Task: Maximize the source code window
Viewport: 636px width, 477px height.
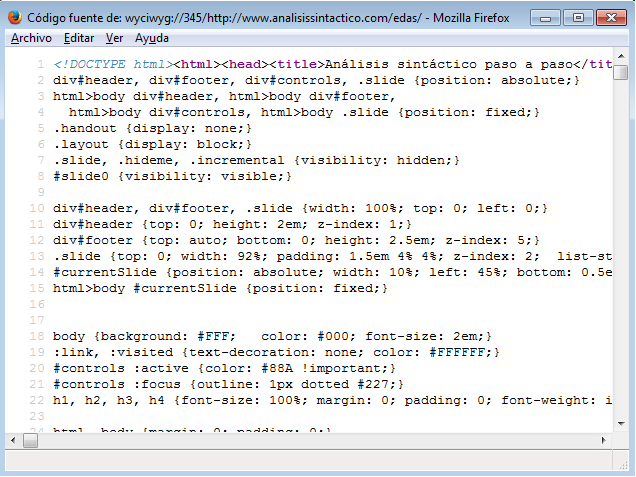Action: (576, 17)
